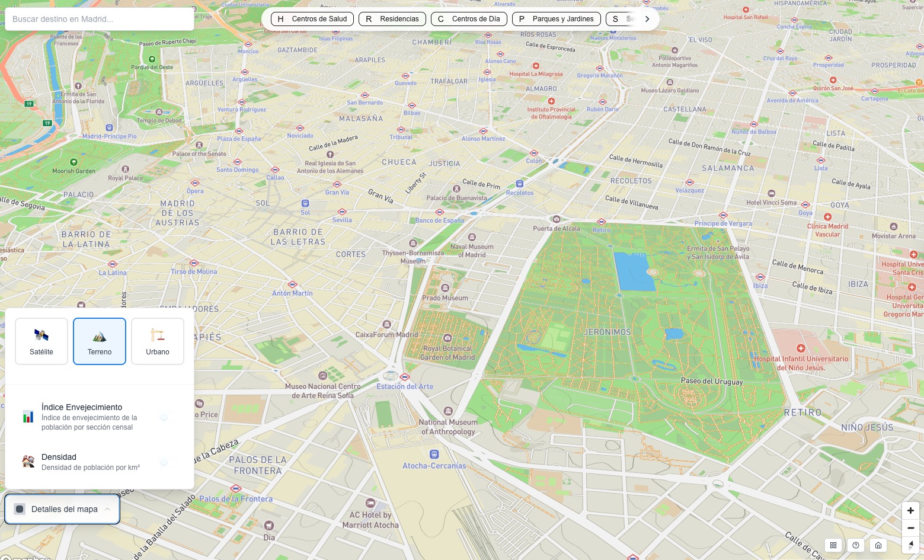Collapse the Detalles del mapa panel
924x560 pixels.
(x=62, y=509)
